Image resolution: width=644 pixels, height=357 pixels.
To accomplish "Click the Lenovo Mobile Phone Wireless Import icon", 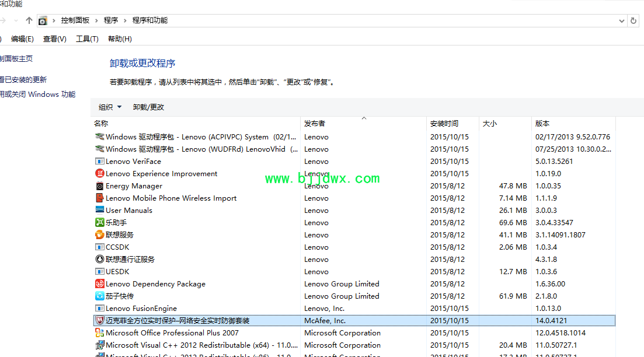I will 99,198.
